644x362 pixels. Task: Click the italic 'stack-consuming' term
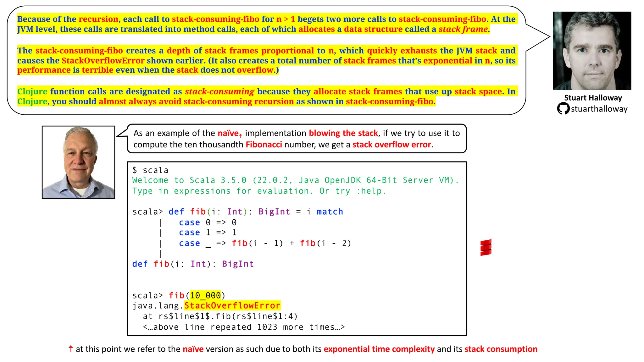tap(219, 91)
